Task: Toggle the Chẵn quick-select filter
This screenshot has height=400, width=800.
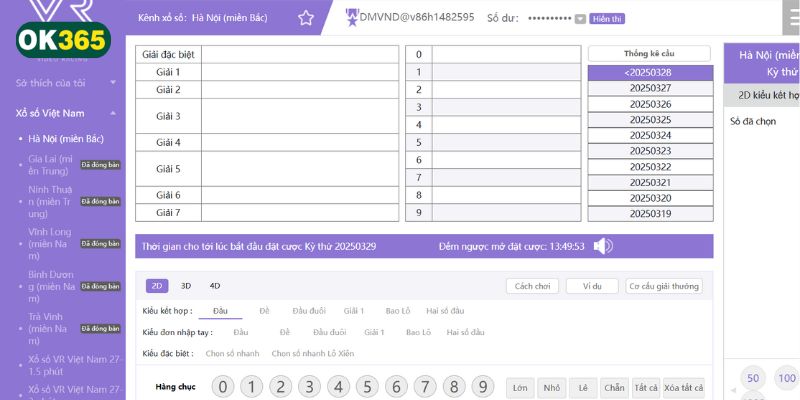Action: pos(614,387)
